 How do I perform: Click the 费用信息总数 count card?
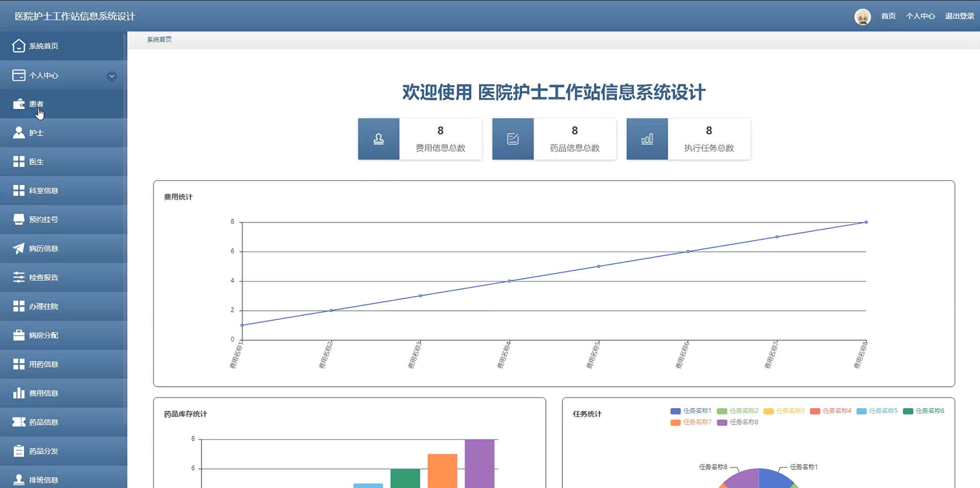click(x=420, y=139)
